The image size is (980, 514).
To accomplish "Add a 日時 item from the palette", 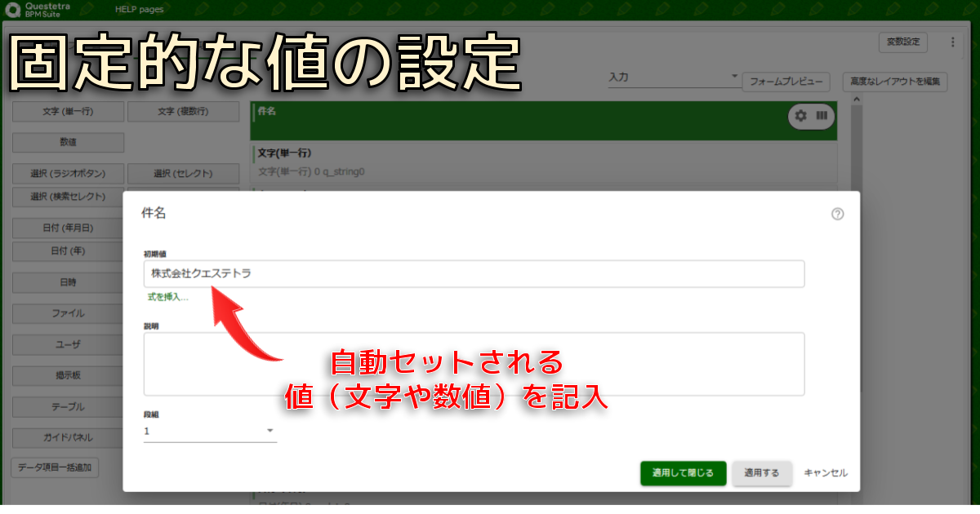I will 68,282.
